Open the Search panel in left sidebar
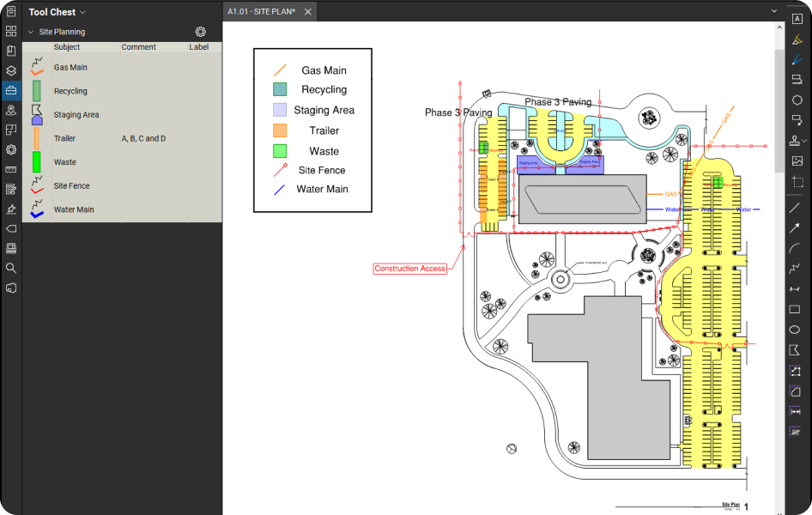The width and height of the screenshot is (812, 515). tap(11, 268)
